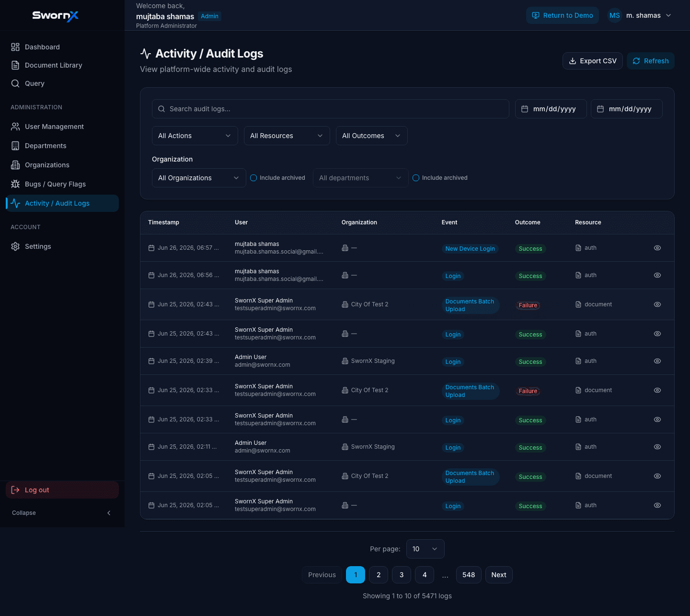Screen dimensions: 690x616
Task: Log out of the platform
Action: 62,490
